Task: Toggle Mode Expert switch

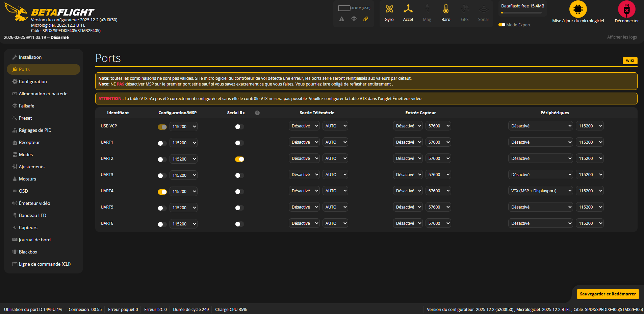Action: click(x=502, y=25)
